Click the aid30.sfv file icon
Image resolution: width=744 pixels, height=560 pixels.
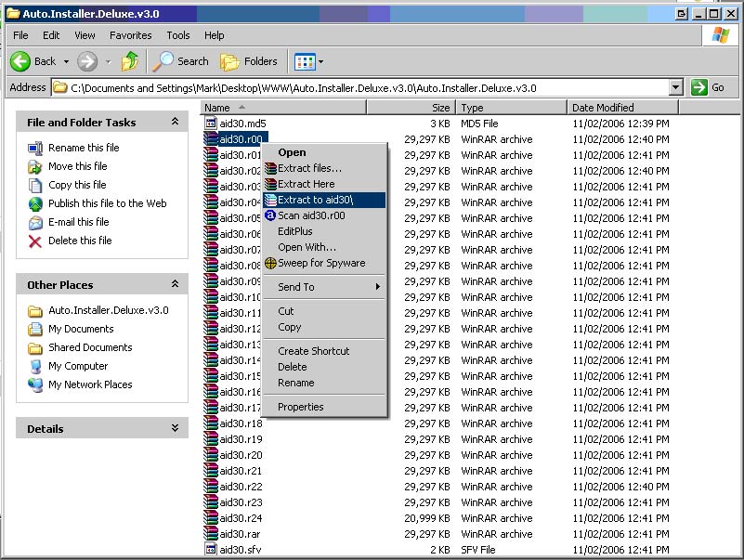[211, 549]
